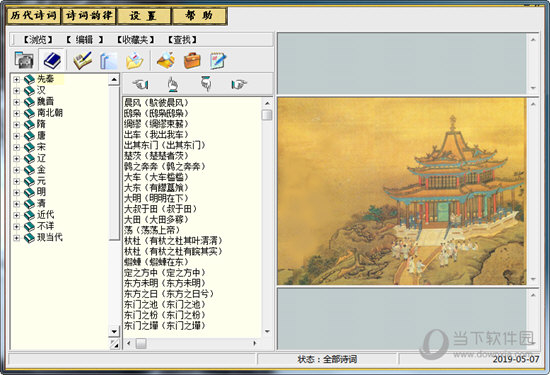
Task: Open the 帮助 tab
Action: click(x=199, y=16)
